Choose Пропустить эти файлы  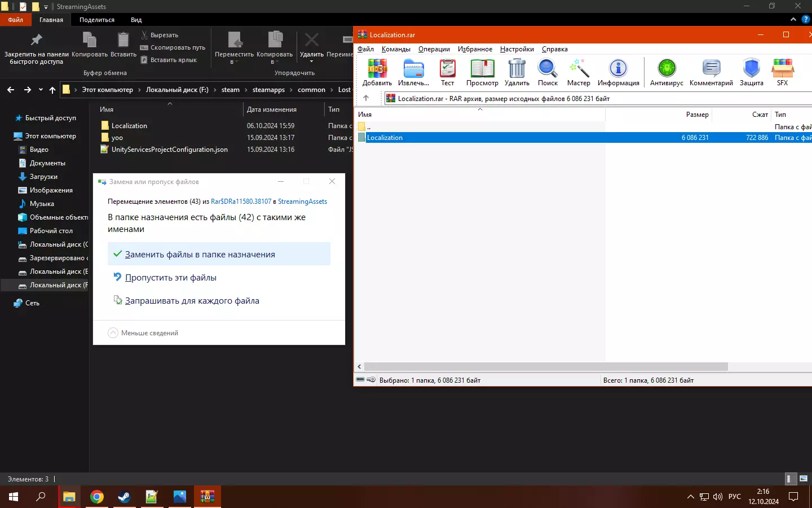[219, 277]
